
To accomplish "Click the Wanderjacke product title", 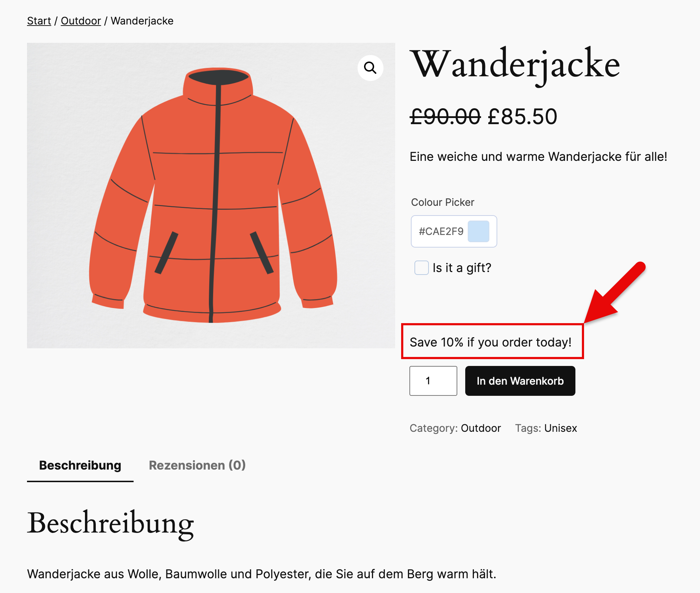I will [515, 65].
